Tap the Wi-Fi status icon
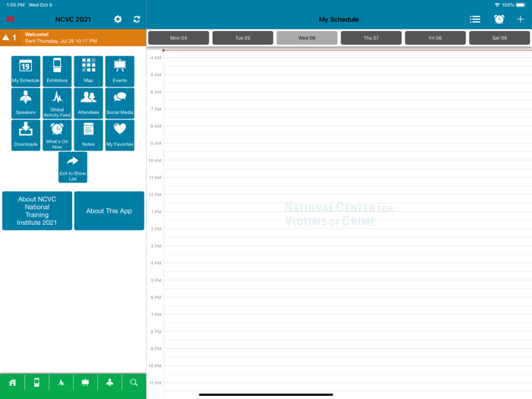 click(x=497, y=5)
